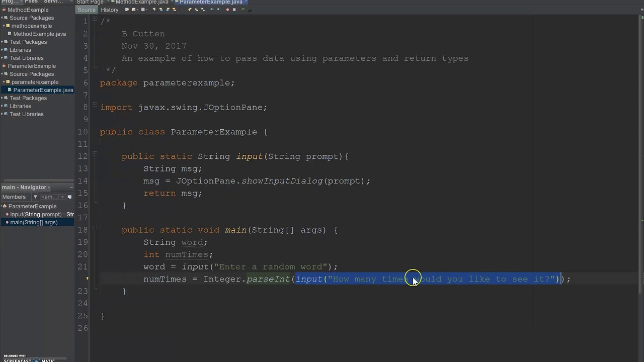The width and height of the screenshot is (644, 362).
Task: Collapse the methodexample package node
Action: point(4,26)
